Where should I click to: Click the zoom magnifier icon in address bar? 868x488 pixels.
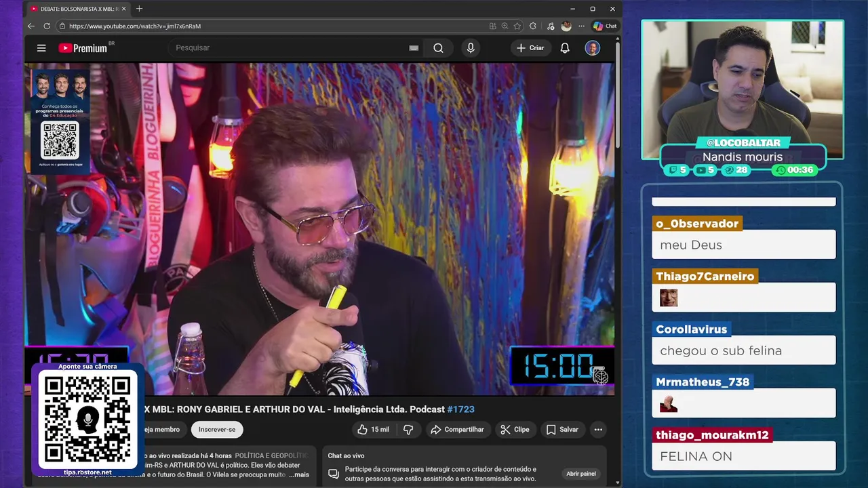point(505,26)
